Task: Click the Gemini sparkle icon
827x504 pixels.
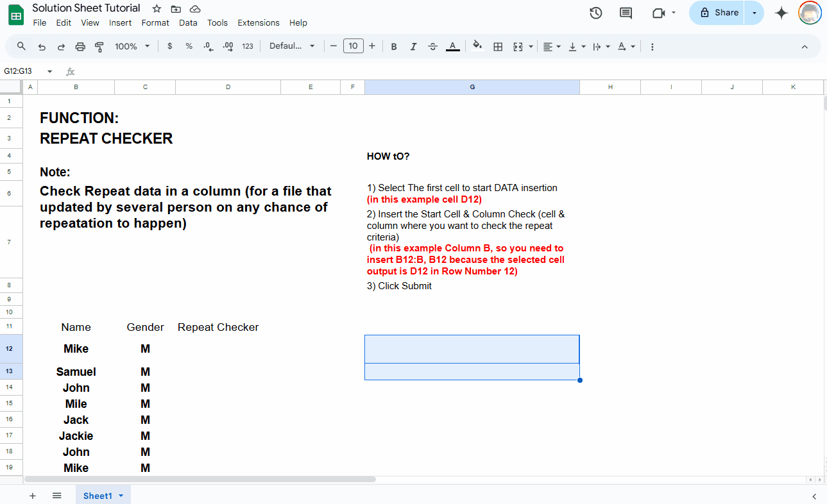Action: click(x=781, y=13)
